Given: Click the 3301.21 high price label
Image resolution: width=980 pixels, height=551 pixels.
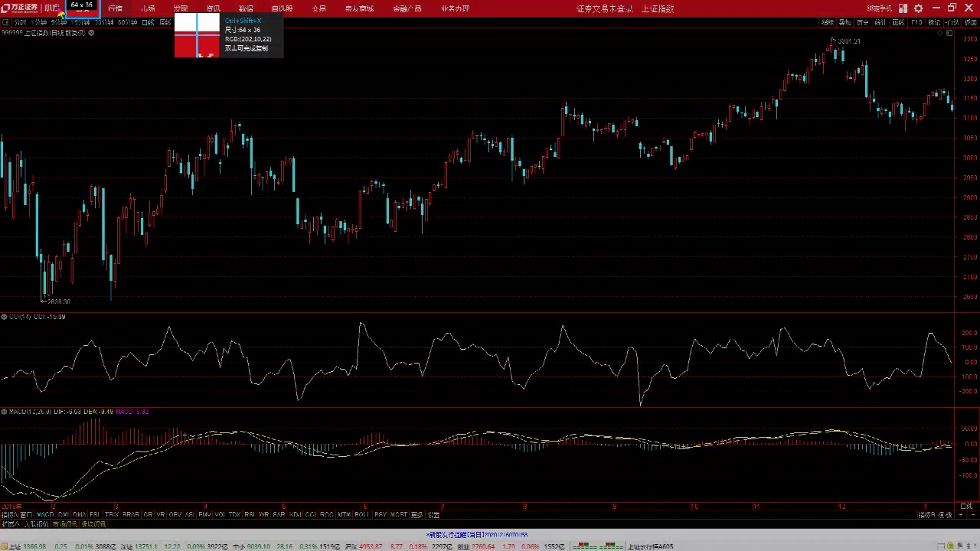Looking at the screenshot, I should tap(849, 41).
